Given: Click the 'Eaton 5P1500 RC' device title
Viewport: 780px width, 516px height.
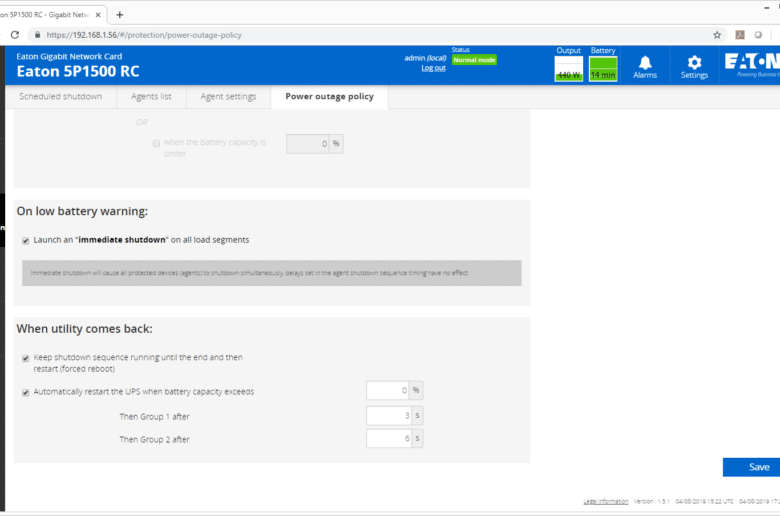Looking at the screenshot, I should pos(78,72).
